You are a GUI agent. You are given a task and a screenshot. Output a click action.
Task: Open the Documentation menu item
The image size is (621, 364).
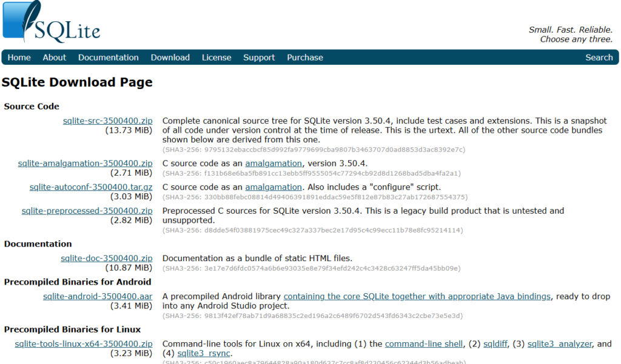point(109,58)
